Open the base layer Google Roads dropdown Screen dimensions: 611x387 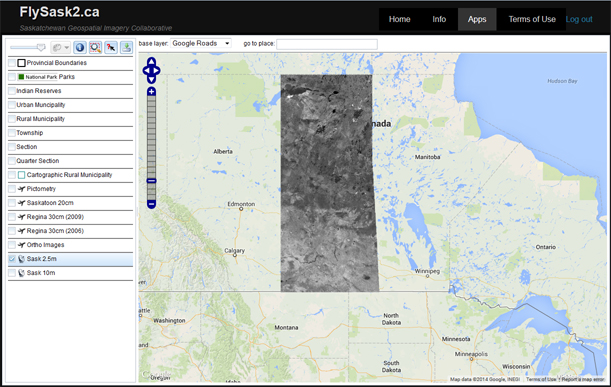pos(201,43)
